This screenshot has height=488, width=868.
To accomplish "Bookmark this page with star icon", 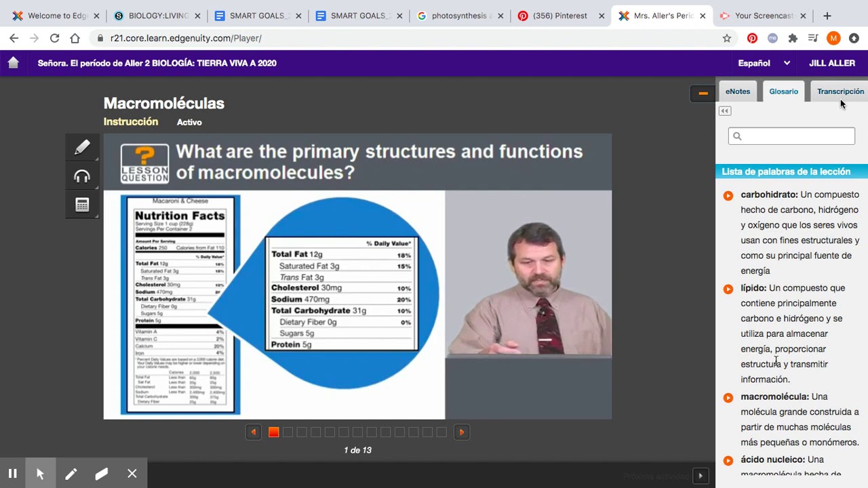I will click(x=727, y=38).
